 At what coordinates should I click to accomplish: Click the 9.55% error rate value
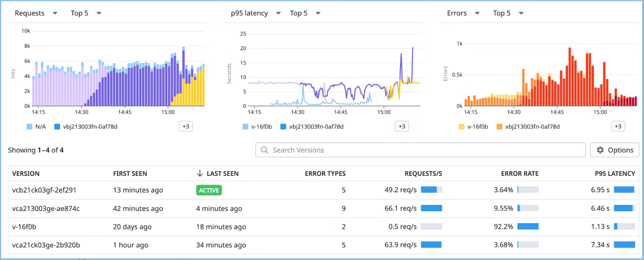click(504, 208)
